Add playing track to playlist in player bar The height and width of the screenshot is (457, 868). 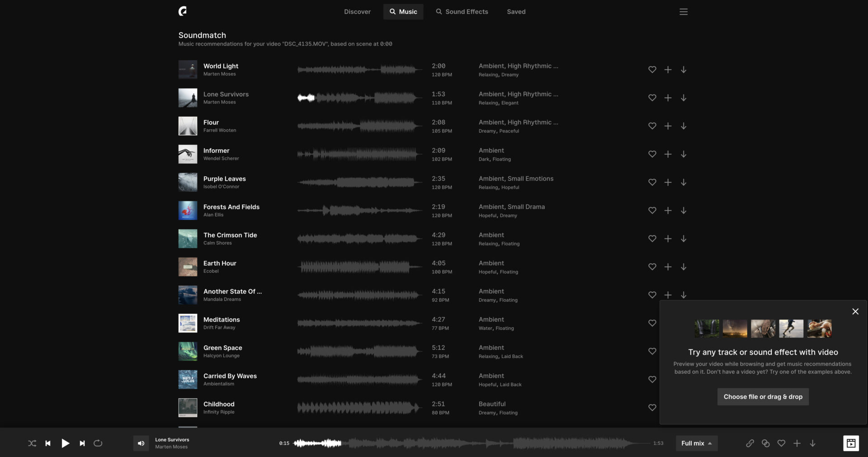tap(797, 443)
